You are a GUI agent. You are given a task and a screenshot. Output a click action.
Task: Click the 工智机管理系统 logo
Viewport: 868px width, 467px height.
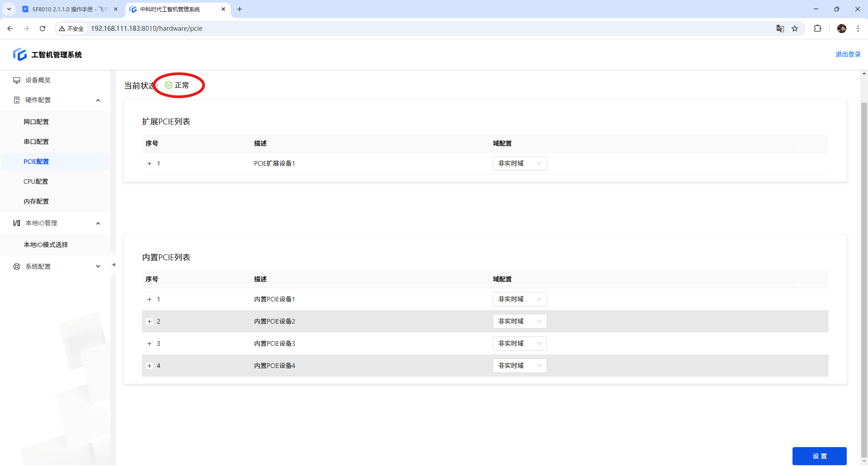click(x=47, y=55)
